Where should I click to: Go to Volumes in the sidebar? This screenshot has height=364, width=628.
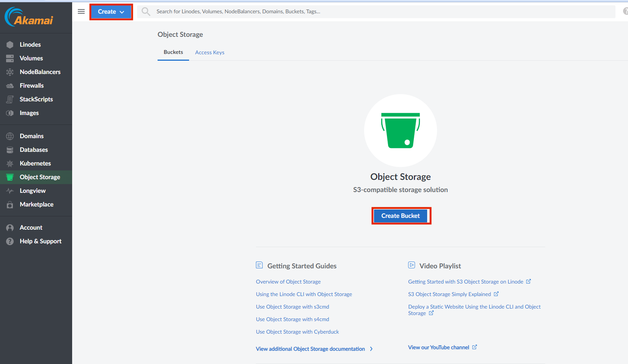pyautogui.click(x=31, y=58)
